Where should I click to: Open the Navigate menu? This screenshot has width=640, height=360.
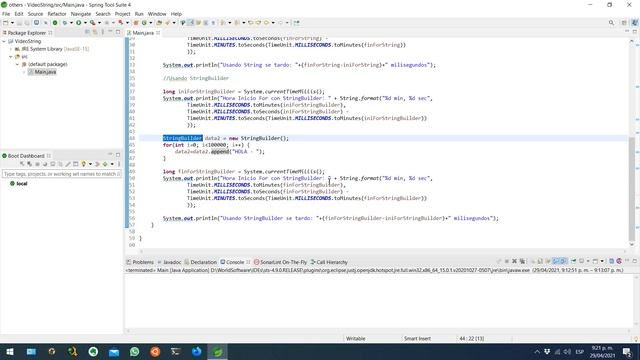click(x=81, y=14)
